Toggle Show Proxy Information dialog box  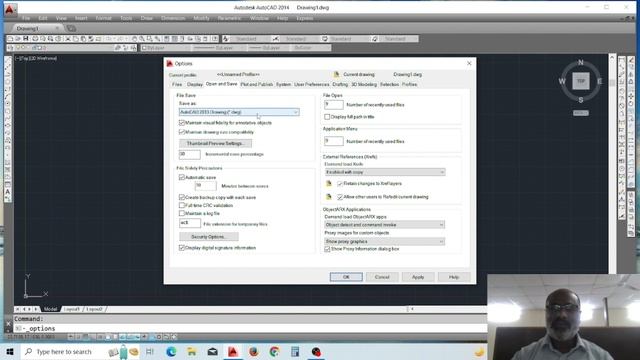[327, 249]
